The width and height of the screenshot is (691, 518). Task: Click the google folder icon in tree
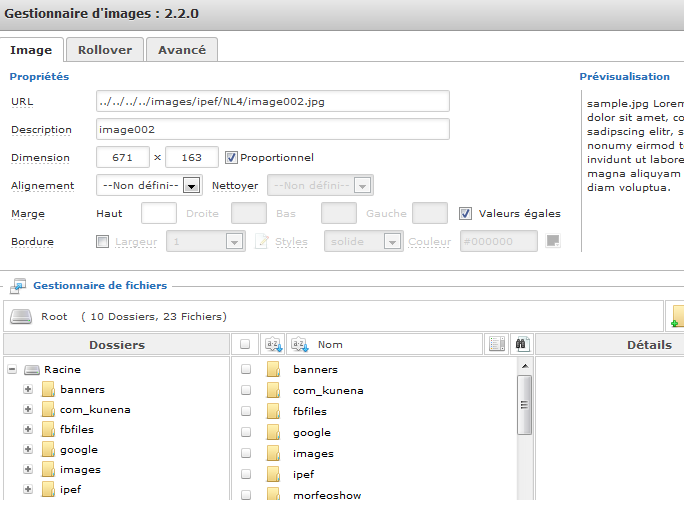pyautogui.click(x=48, y=449)
